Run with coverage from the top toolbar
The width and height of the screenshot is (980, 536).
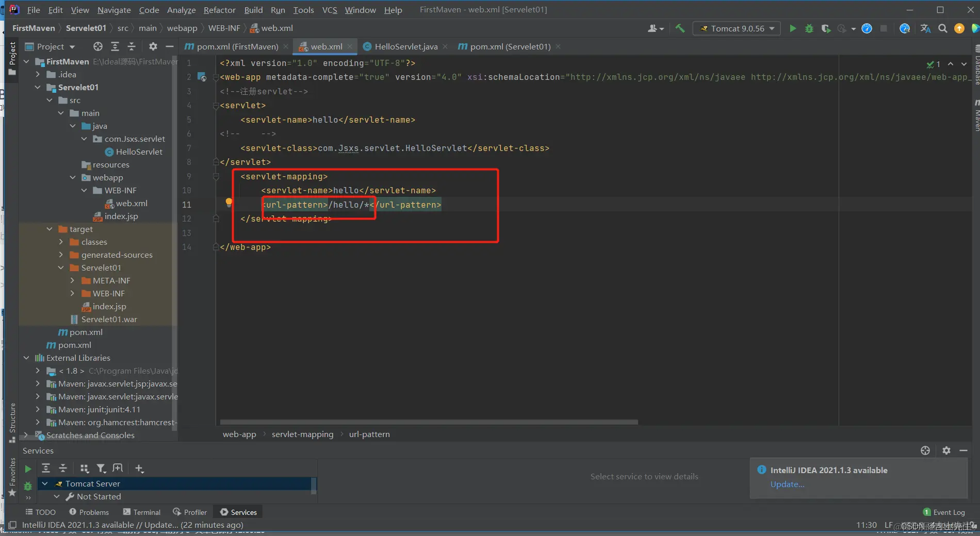point(826,28)
